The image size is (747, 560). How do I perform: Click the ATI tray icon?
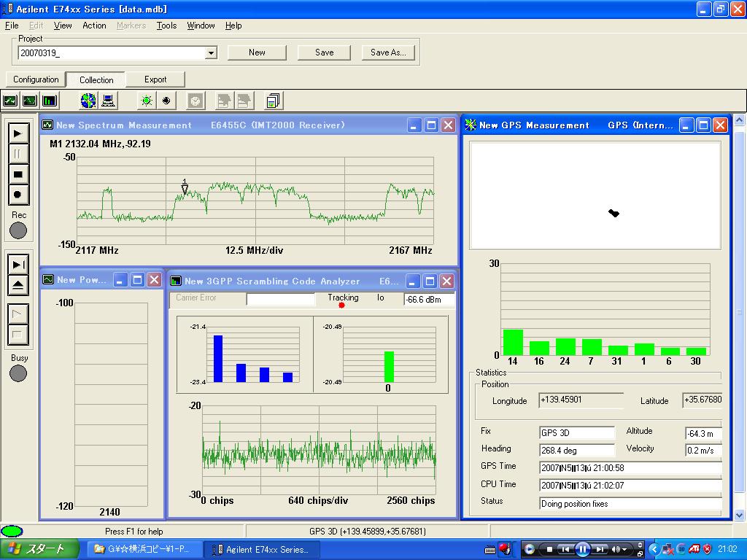tap(694, 549)
